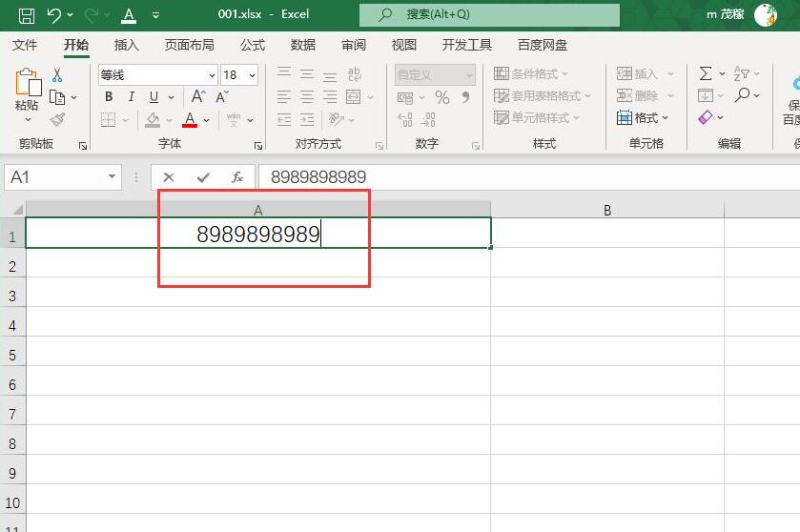
Task: Align text to the middle vertically
Action: pos(307,74)
